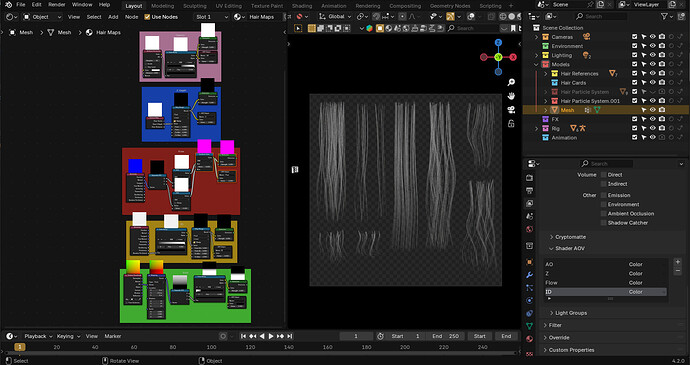
Task: Open the timeline Marker menu
Action: [x=113, y=336]
